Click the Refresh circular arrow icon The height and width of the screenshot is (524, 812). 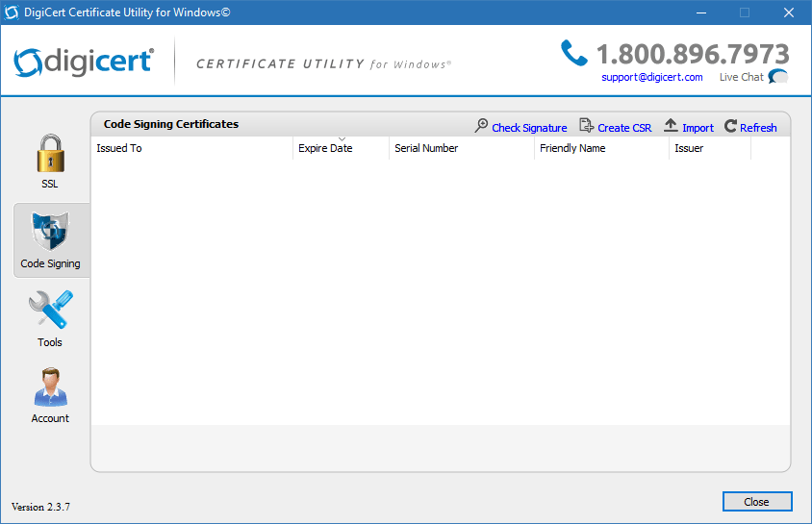pyautogui.click(x=730, y=126)
